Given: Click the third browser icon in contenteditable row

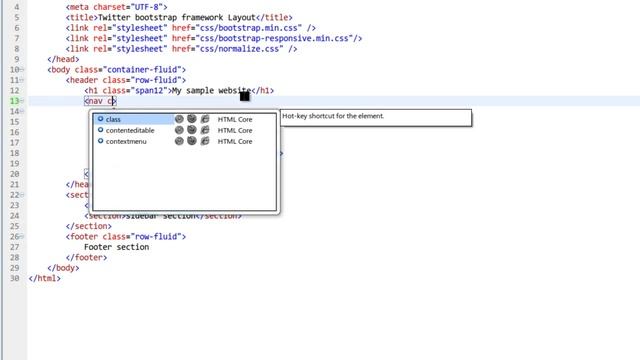Looking at the screenshot, I should point(205,130).
